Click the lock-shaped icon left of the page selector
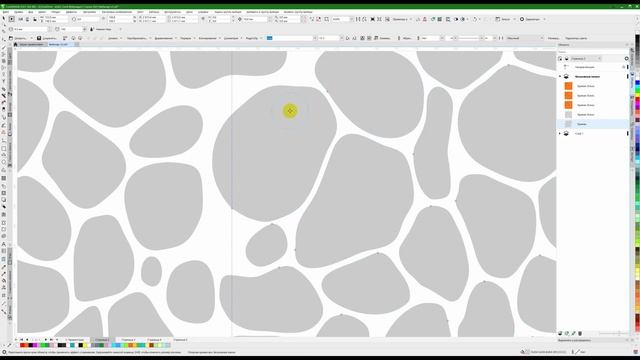The width and height of the screenshot is (640, 360). pyautogui.click(x=560, y=58)
